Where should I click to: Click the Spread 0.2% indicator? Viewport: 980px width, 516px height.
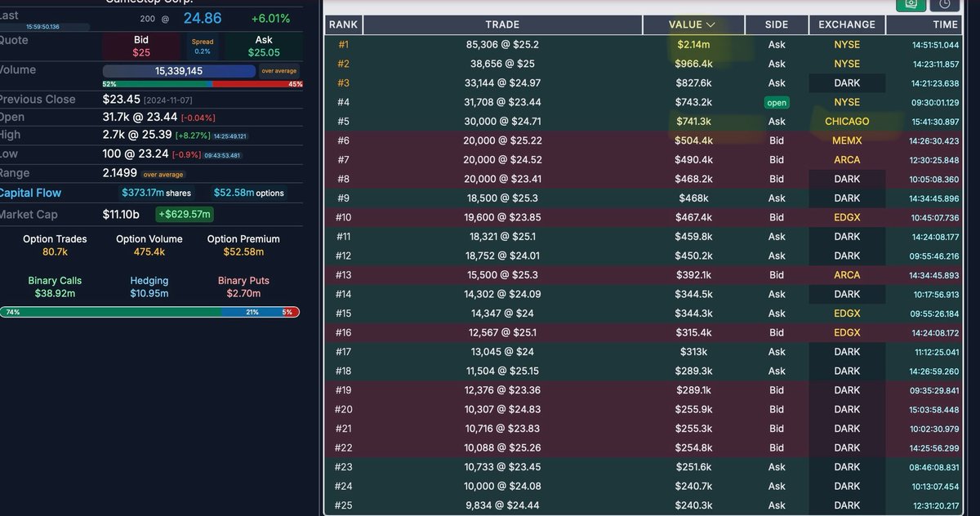203,47
